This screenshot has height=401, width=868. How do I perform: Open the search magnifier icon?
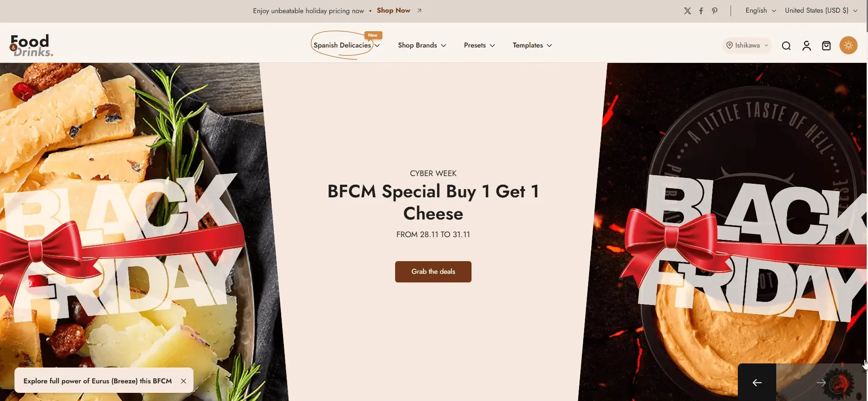[786, 46]
